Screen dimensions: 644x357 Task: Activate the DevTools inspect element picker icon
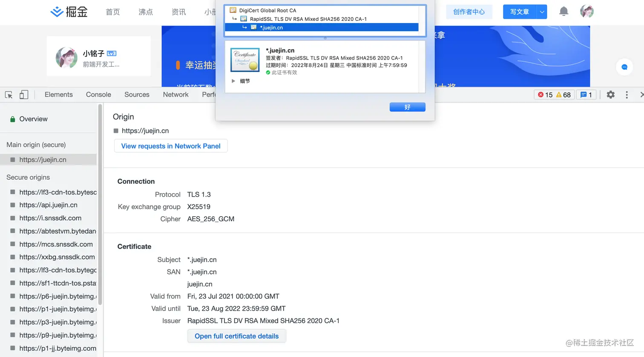pyautogui.click(x=9, y=95)
